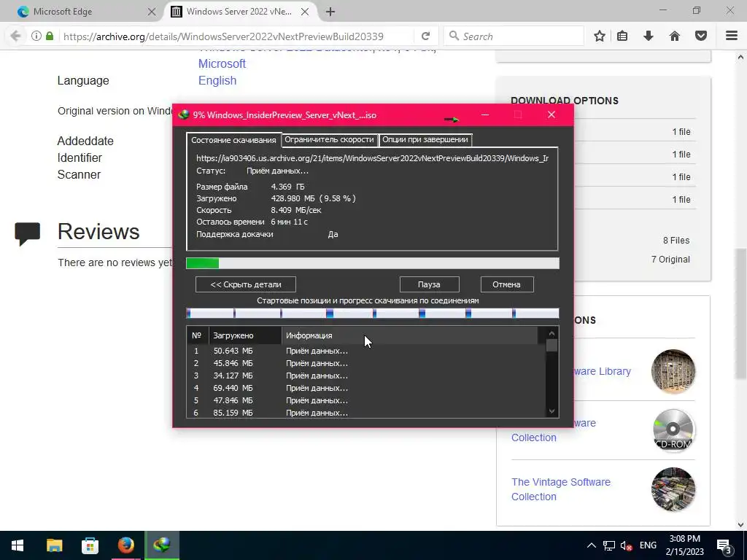Viewport: 747px width, 560px height.
Task: Click the page scrollbar down arrow
Action: click(x=740, y=525)
